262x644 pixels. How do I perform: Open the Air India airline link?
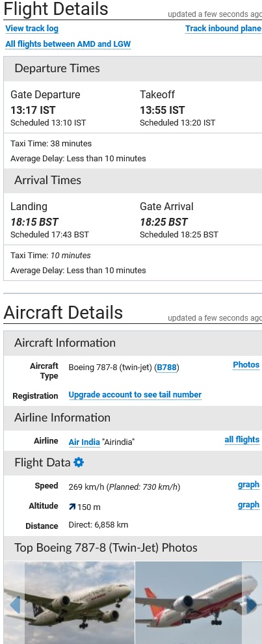point(84,442)
